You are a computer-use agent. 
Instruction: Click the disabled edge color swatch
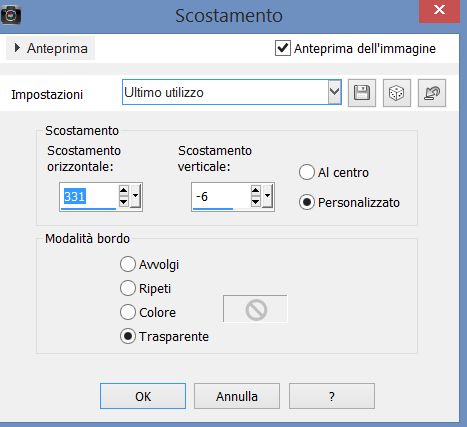pyautogui.click(x=255, y=309)
